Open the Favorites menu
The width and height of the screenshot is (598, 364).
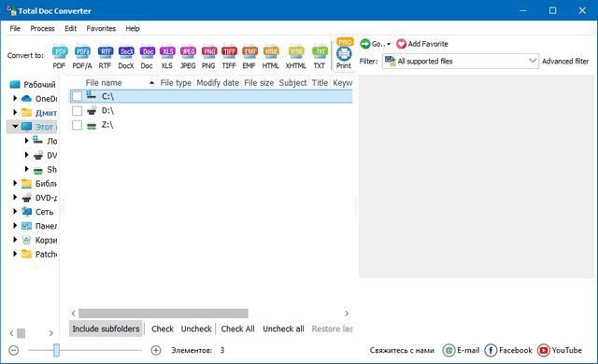pos(101,29)
